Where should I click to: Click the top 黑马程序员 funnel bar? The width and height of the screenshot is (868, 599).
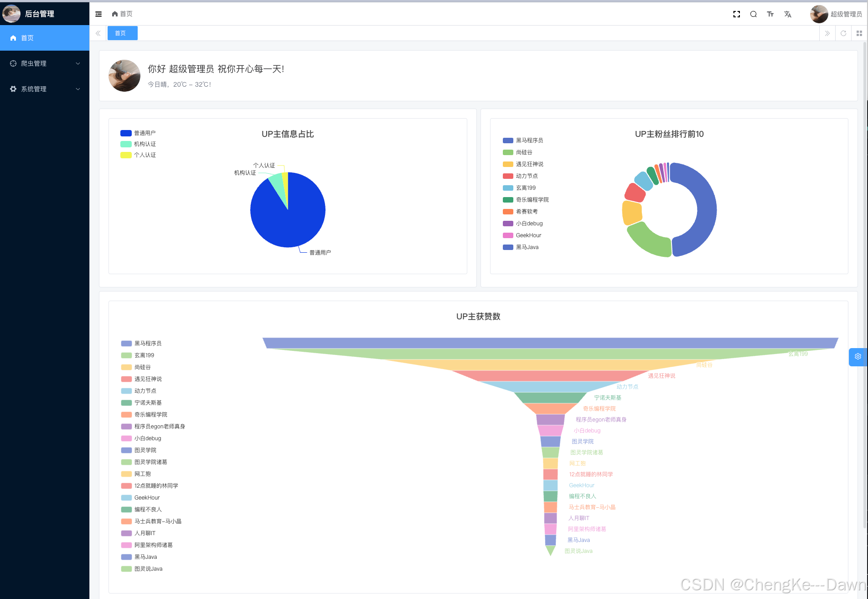coord(550,343)
